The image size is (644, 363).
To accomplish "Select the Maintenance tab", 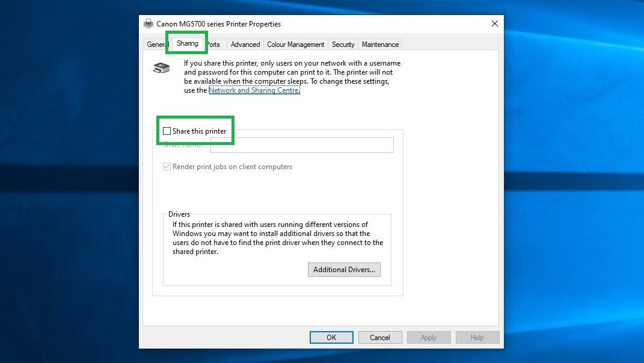I will pyautogui.click(x=379, y=44).
